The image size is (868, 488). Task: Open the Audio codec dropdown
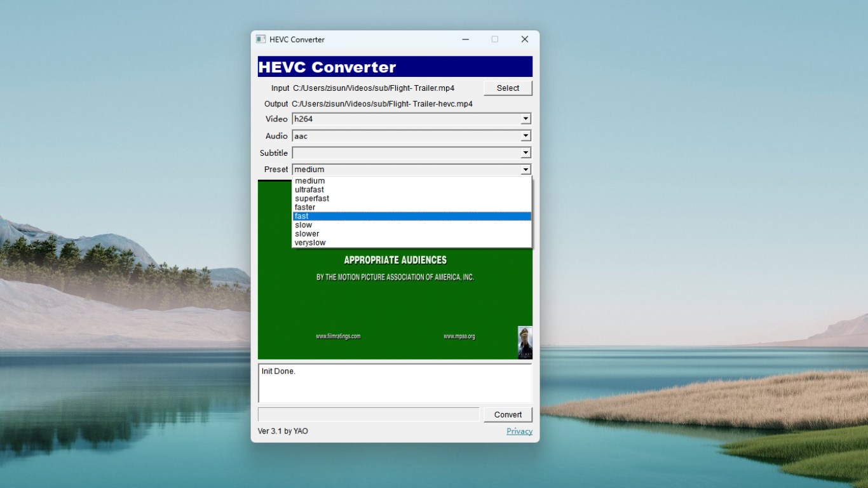click(525, 135)
